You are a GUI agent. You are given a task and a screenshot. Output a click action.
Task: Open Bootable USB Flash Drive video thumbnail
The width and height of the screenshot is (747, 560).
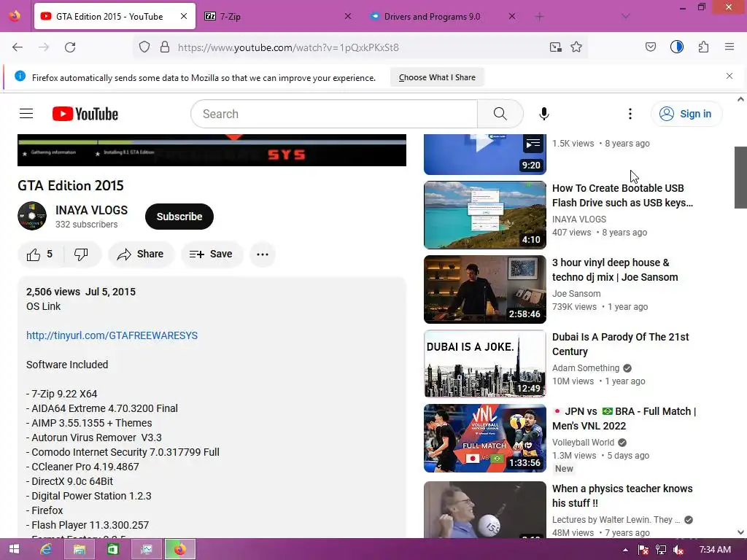click(x=485, y=215)
